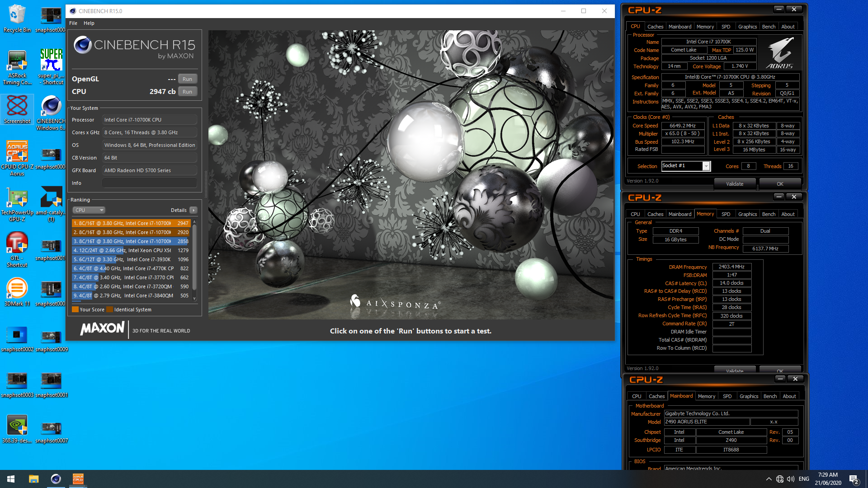
Task: Select ranking entry scoring 2947
Action: coord(131,223)
